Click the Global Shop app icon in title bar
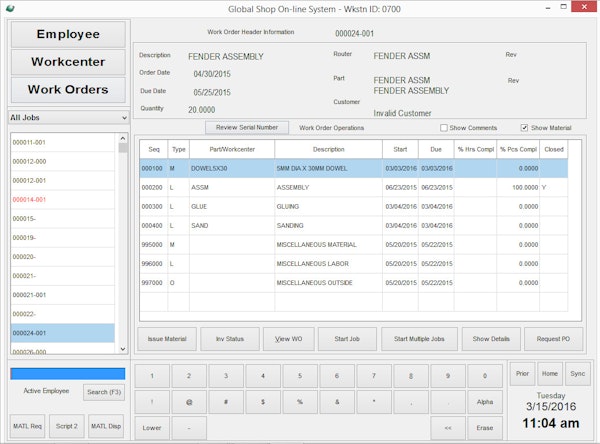Viewport: 600px width, 444px height. tap(10, 8)
